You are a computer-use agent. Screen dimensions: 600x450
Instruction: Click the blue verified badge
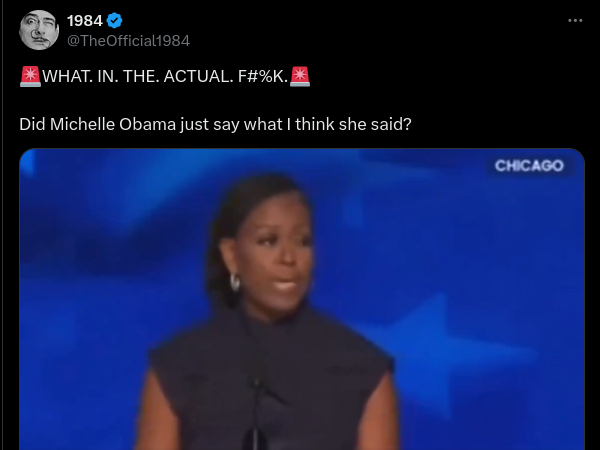click(x=114, y=20)
